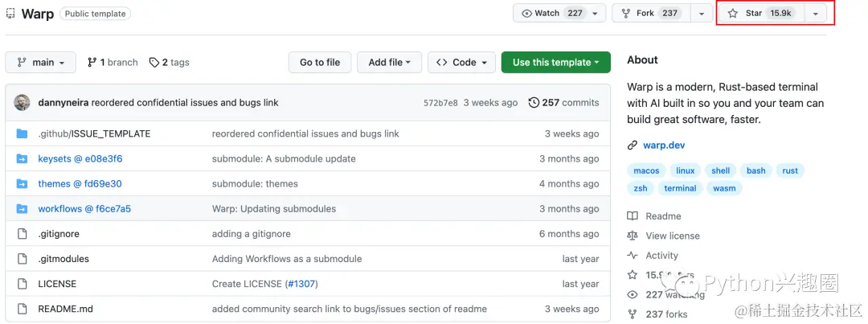Open the warp.dev website link
The height and width of the screenshot is (324, 868).
[x=665, y=146]
